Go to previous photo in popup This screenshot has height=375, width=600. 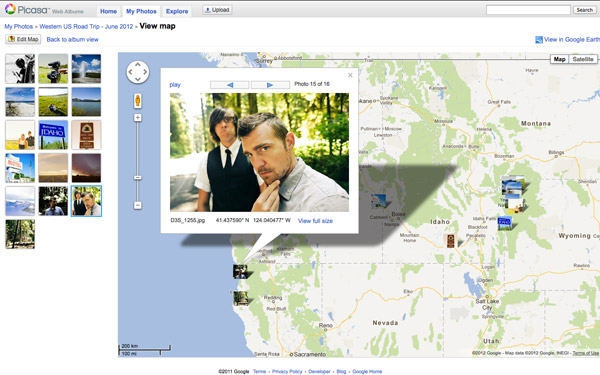230,85
